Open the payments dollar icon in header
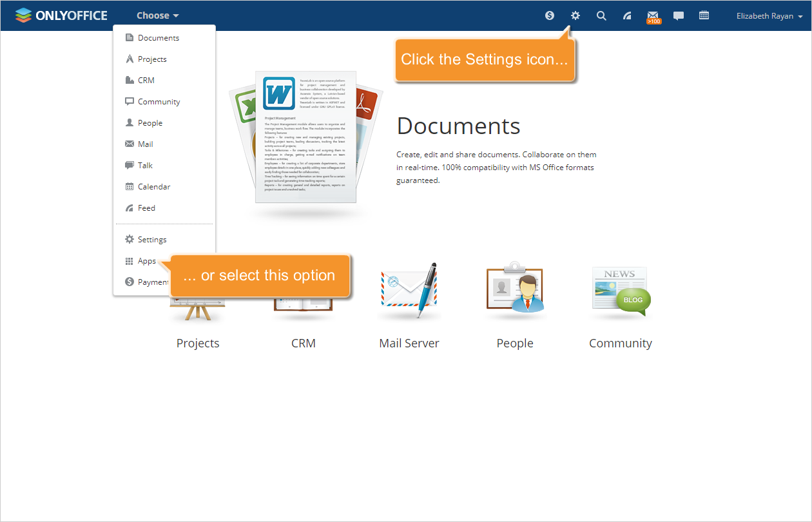The image size is (812, 522). point(550,15)
